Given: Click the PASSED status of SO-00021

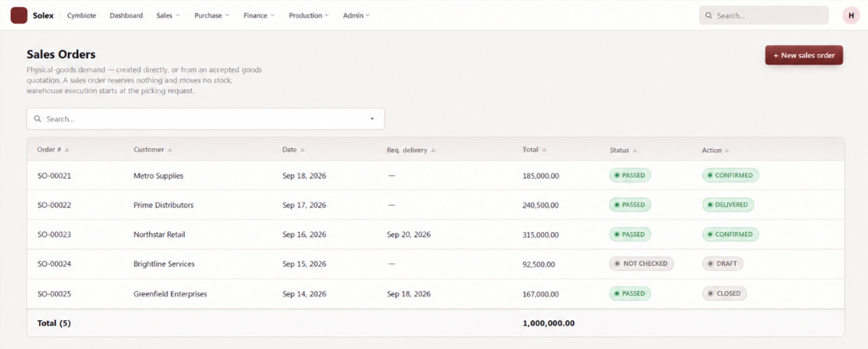Looking at the screenshot, I should (x=631, y=175).
